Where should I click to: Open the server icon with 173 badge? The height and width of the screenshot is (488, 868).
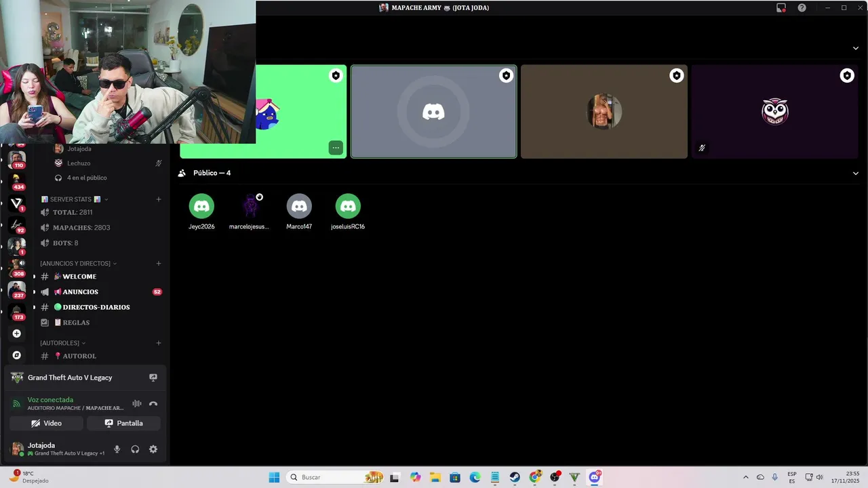[17, 311]
